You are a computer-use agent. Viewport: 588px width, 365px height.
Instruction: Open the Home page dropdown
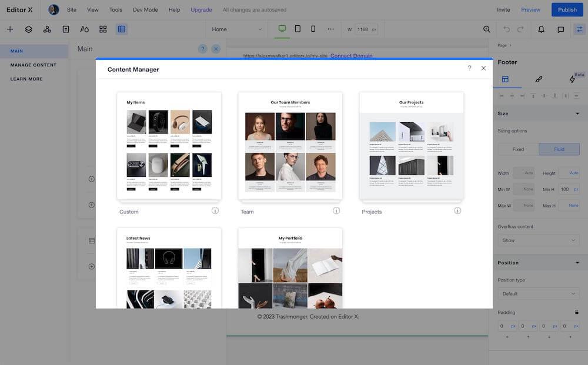[x=237, y=29]
